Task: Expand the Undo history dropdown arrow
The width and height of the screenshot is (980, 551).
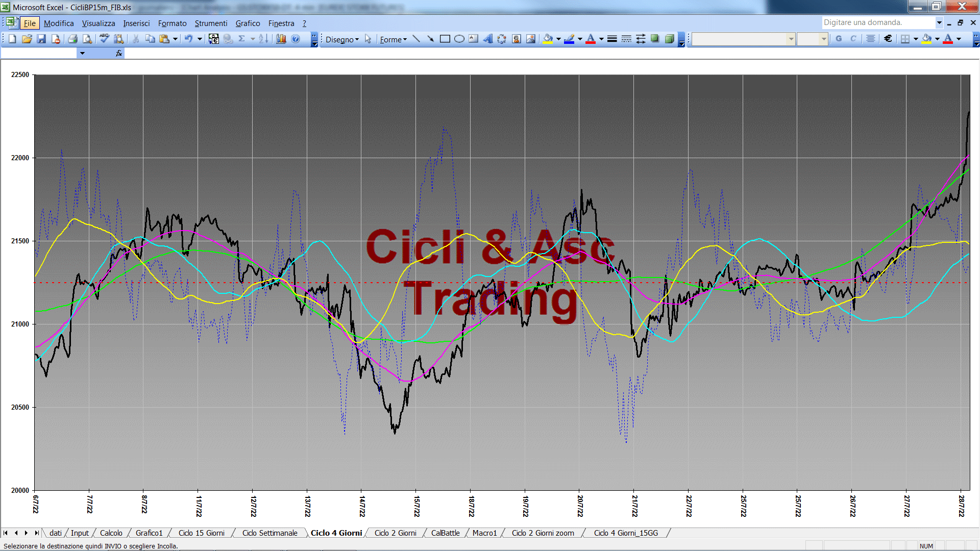Action: click(200, 39)
